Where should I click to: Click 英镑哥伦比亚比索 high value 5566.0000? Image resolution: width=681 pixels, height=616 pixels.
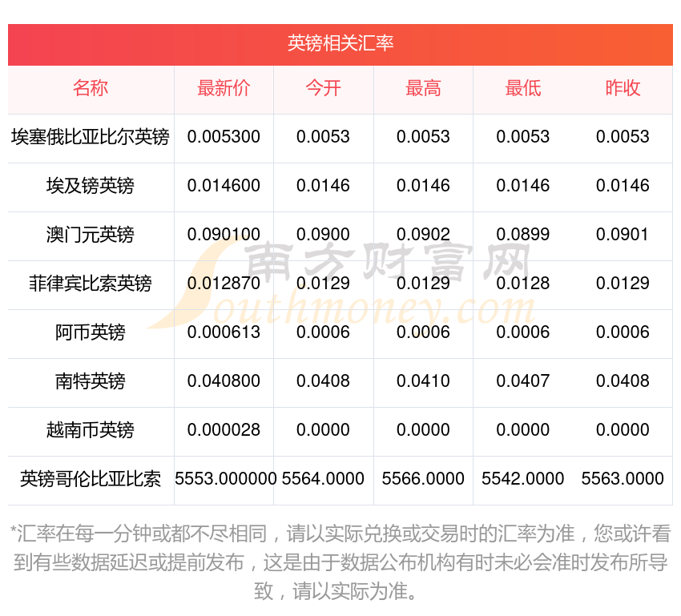pos(423,479)
